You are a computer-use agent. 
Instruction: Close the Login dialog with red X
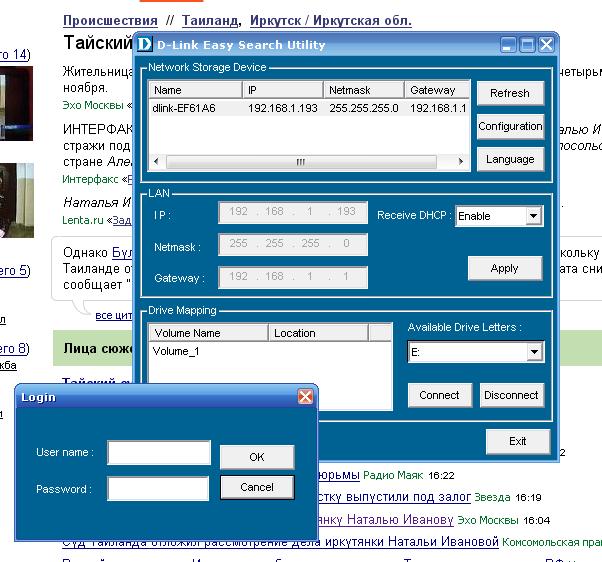tap(305, 397)
